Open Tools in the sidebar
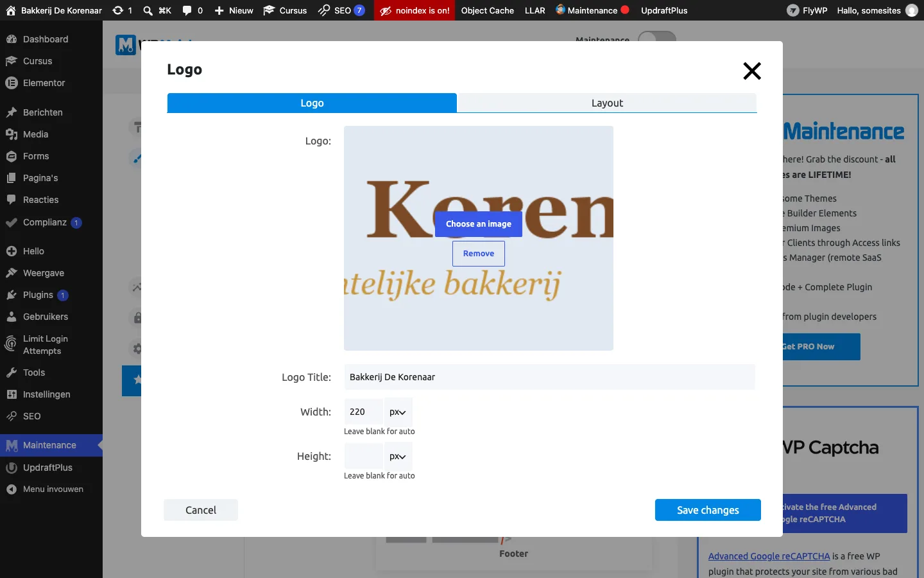 click(51, 372)
